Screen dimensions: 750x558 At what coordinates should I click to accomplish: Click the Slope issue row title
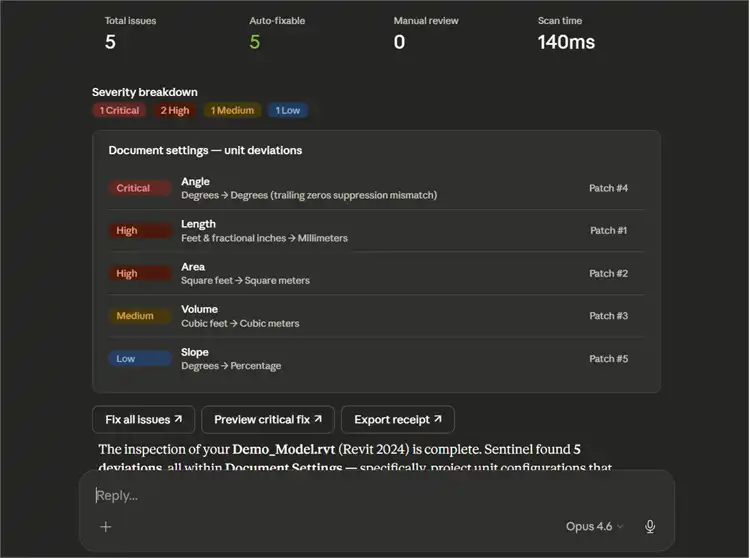pyautogui.click(x=195, y=352)
